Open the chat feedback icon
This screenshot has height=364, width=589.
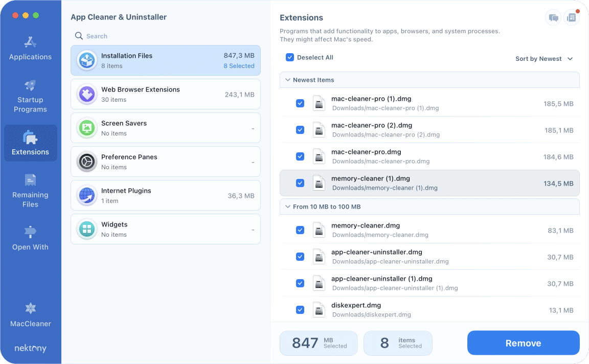(x=553, y=18)
